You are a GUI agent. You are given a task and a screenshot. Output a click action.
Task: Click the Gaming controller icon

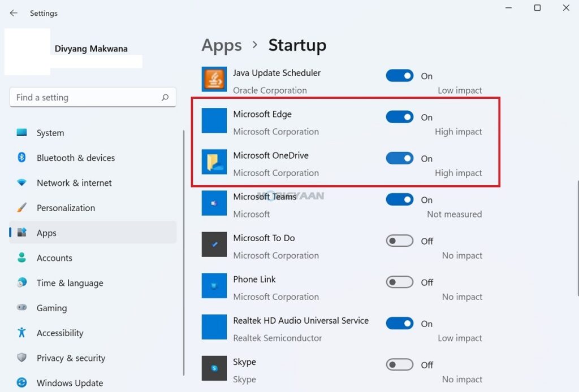point(22,307)
